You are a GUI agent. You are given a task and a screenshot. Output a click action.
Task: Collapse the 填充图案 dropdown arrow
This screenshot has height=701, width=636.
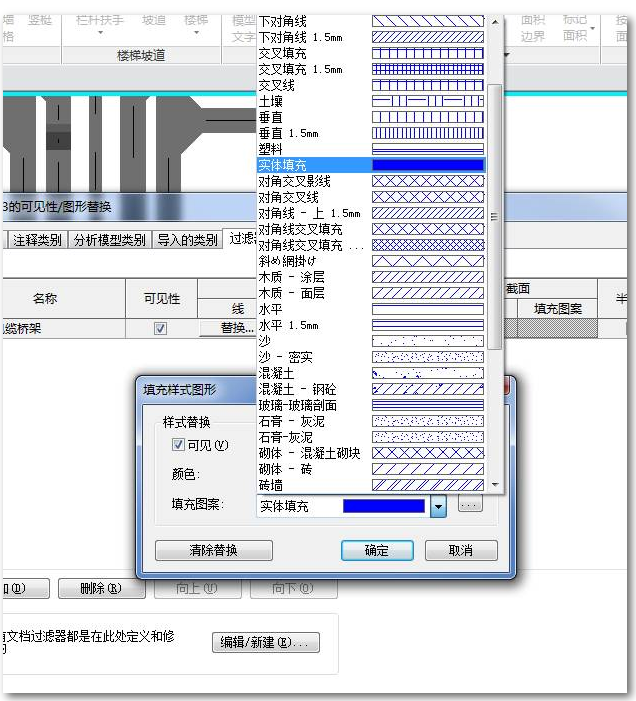[x=438, y=507]
